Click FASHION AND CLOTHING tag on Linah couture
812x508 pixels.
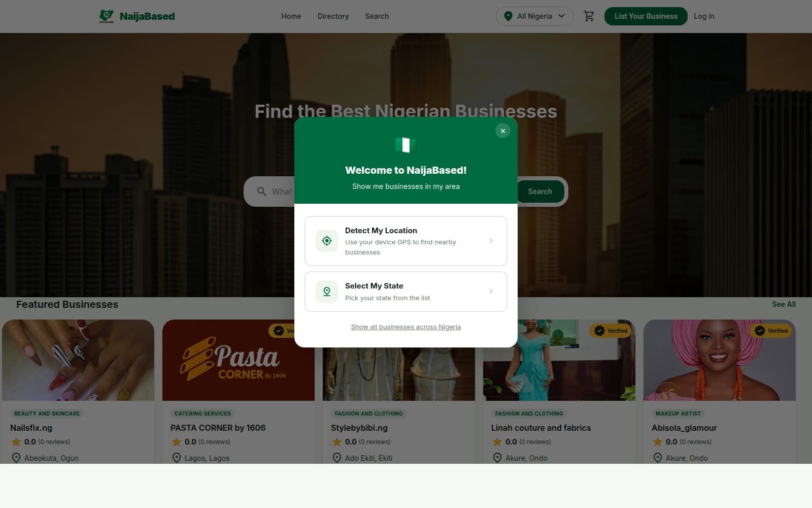coord(529,414)
